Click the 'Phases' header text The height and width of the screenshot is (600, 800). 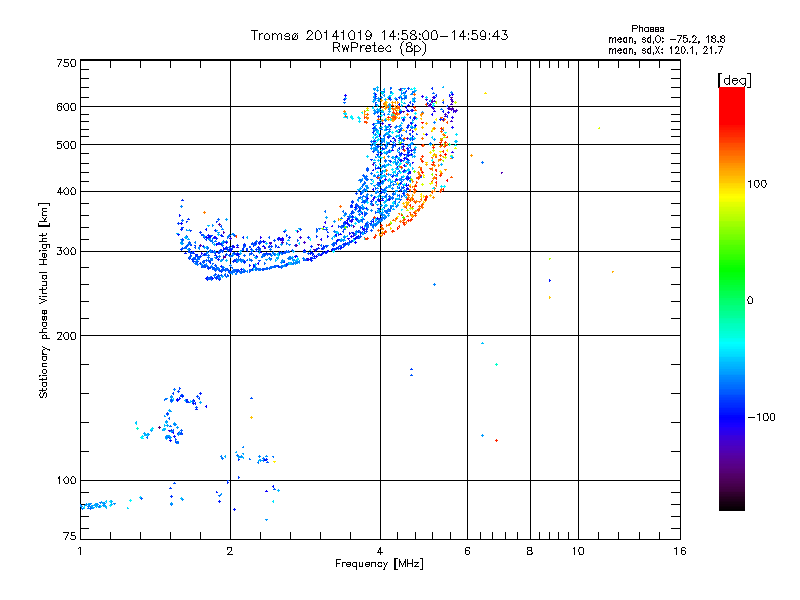pos(647,29)
